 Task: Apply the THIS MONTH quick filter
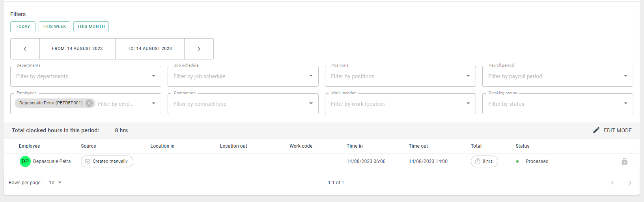tap(91, 27)
